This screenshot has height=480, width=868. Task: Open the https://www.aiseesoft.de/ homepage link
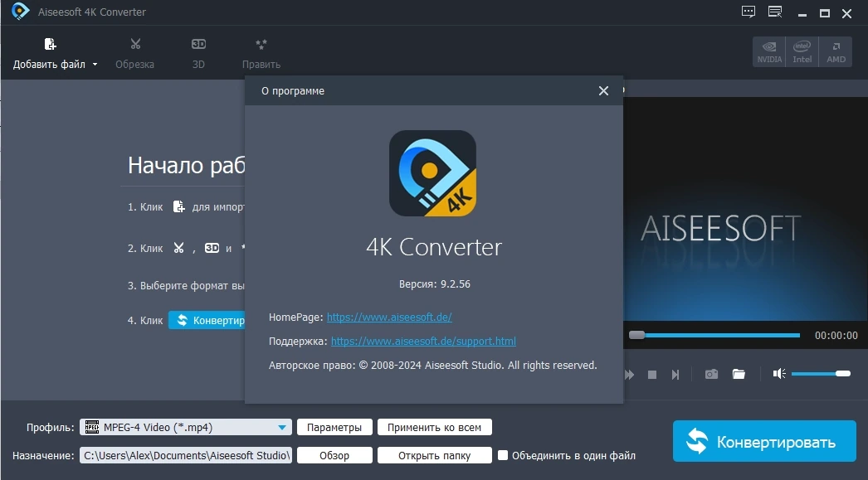pos(389,318)
